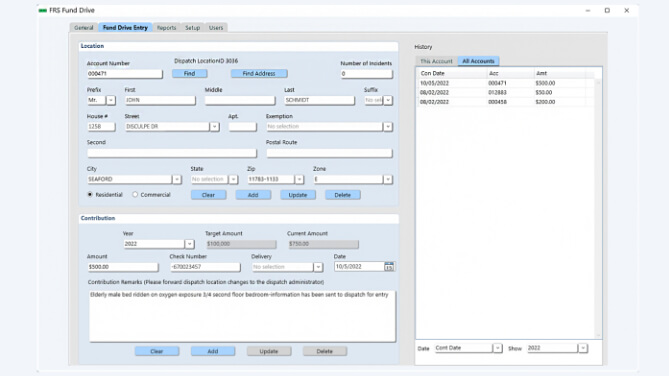Click Add button under Contribution remarks

[213, 351]
